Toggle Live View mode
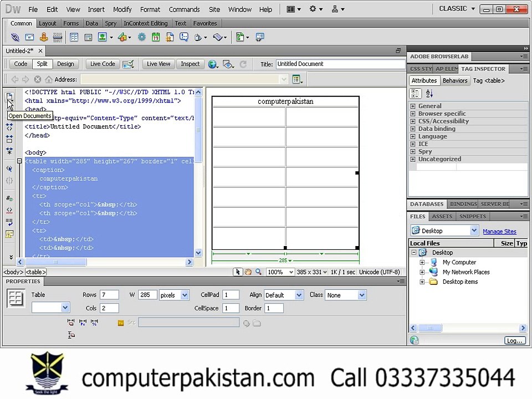The width and height of the screenshot is (532, 399). coord(158,64)
